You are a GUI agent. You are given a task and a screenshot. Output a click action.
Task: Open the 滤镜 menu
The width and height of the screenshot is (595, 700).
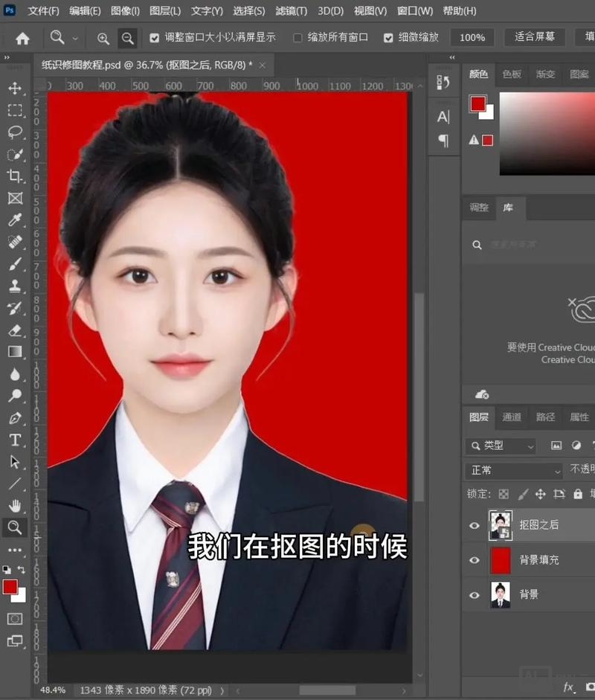click(290, 10)
